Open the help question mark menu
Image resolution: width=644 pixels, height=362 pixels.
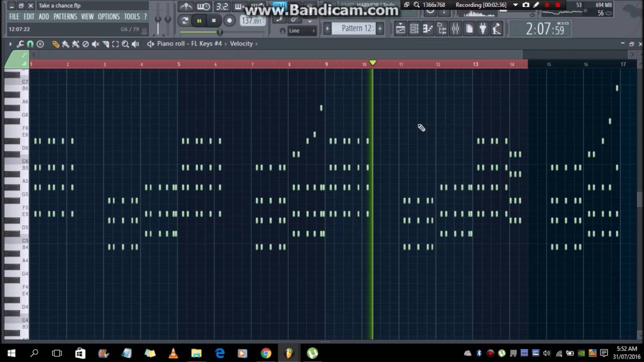(x=145, y=17)
